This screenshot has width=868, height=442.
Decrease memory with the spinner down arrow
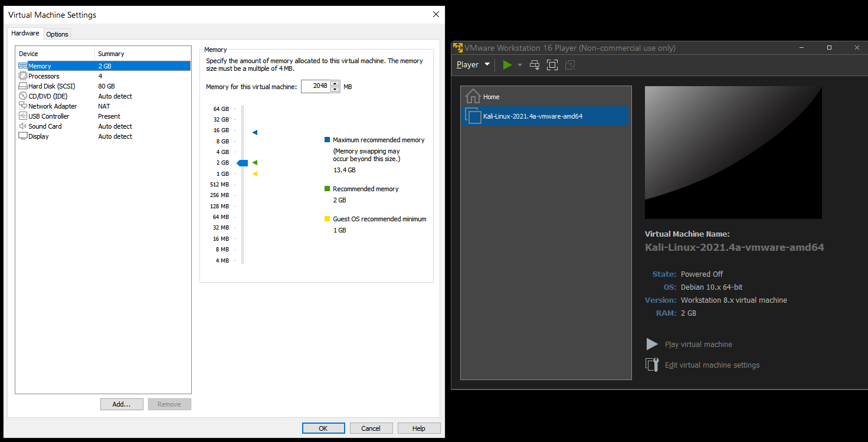pyautogui.click(x=335, y=90)
